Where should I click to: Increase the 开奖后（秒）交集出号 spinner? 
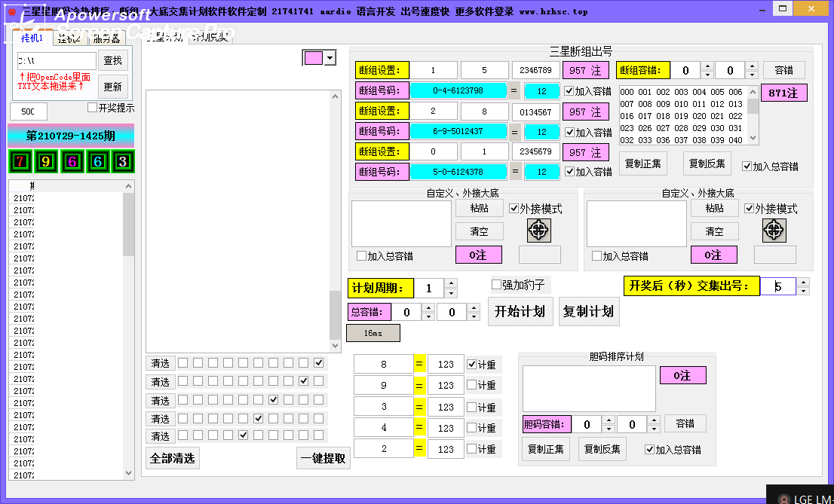tap(803, 281)
